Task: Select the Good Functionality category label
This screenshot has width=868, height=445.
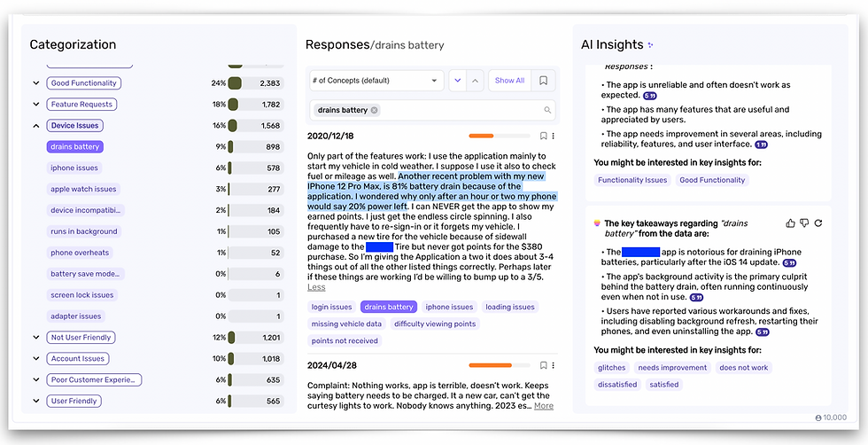Action: [x=83, y=83]
